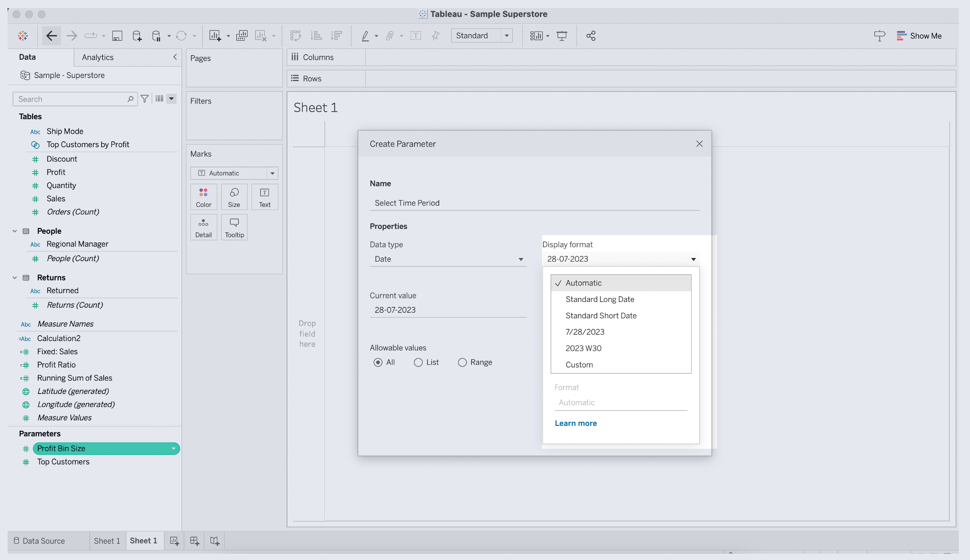Click the new story icon at bottom
970x560 pixels.
pos(215,541)
